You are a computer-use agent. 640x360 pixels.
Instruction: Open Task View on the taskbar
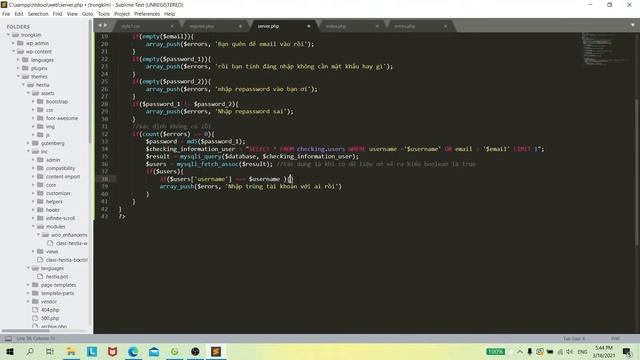[50, 351]
